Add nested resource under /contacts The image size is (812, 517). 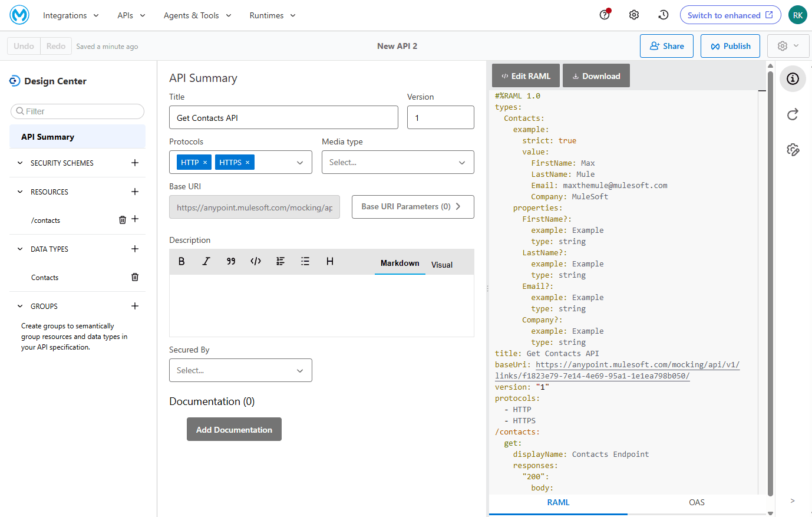[135, 219]
